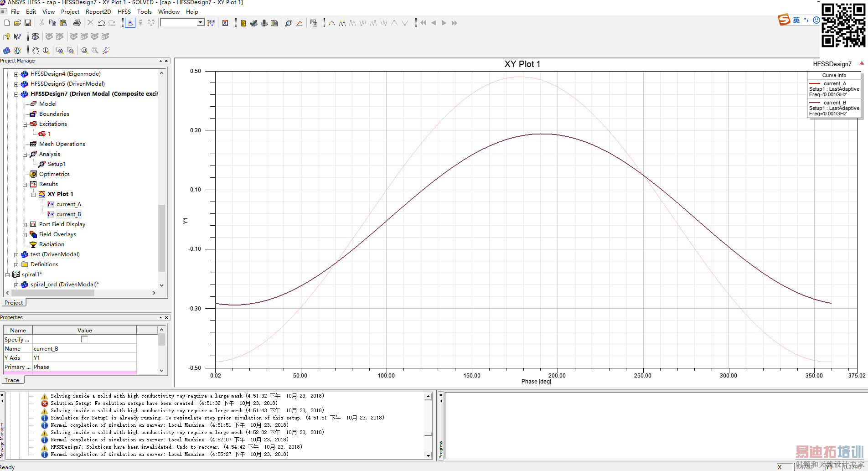Expand the Port Field Display node
The width and height of the screenshot is (868, 471).
tap(25, 224)
